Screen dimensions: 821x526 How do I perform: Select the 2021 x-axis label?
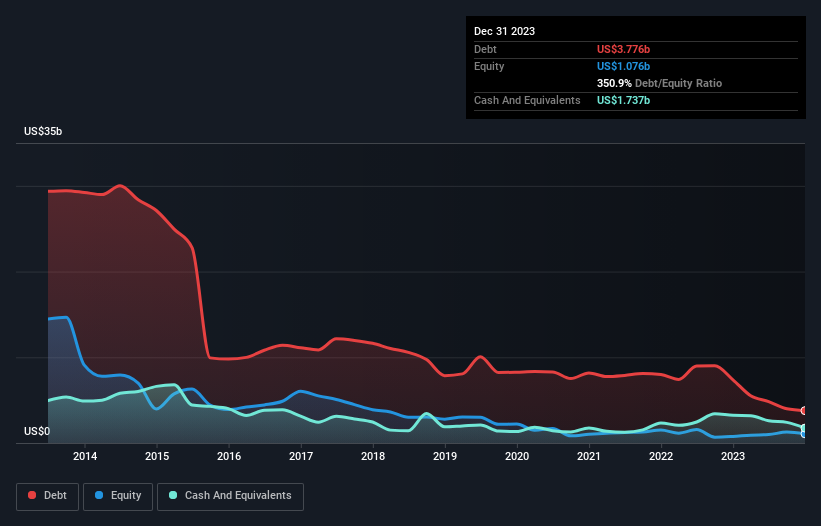589,456
